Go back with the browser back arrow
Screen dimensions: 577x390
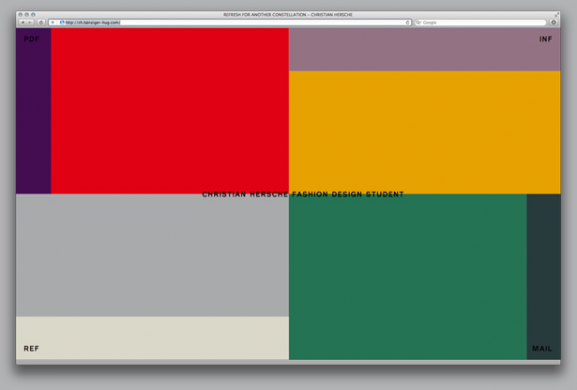22,22
